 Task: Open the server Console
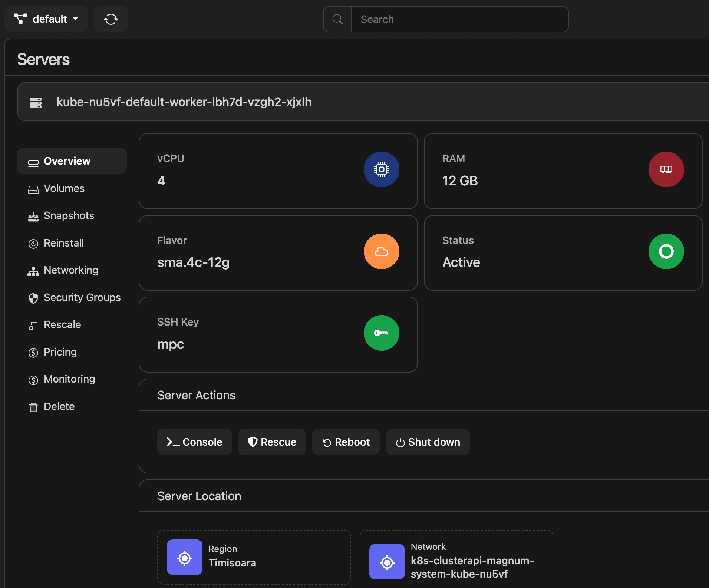(194, 442)
